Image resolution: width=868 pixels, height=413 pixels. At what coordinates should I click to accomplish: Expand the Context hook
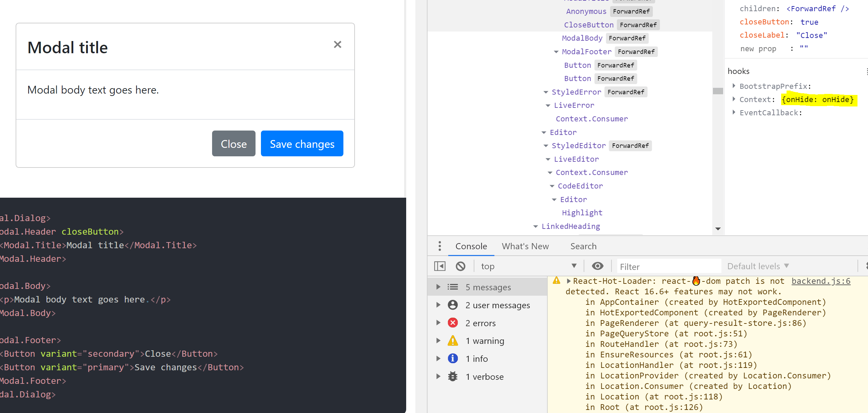pos(734,99)
